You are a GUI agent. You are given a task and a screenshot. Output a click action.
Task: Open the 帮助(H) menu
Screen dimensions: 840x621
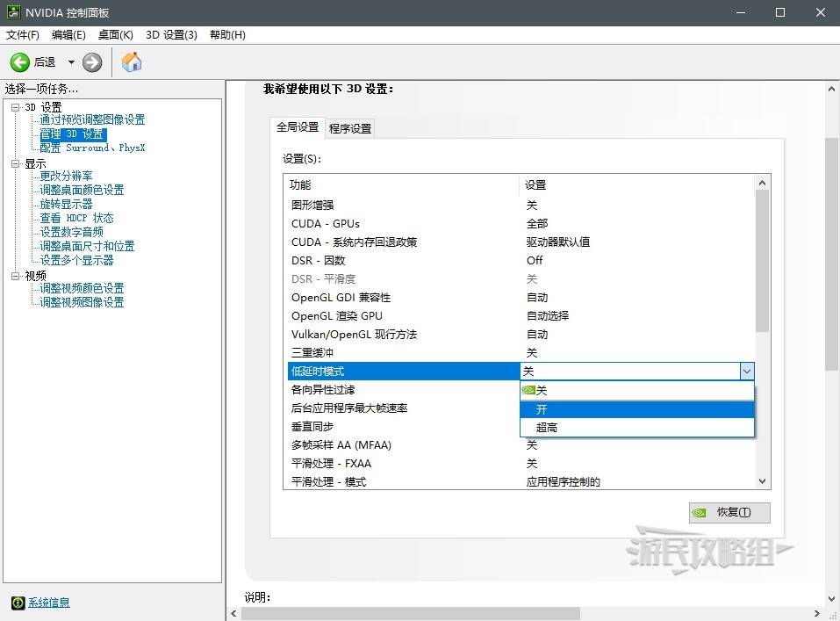[227, 35]
